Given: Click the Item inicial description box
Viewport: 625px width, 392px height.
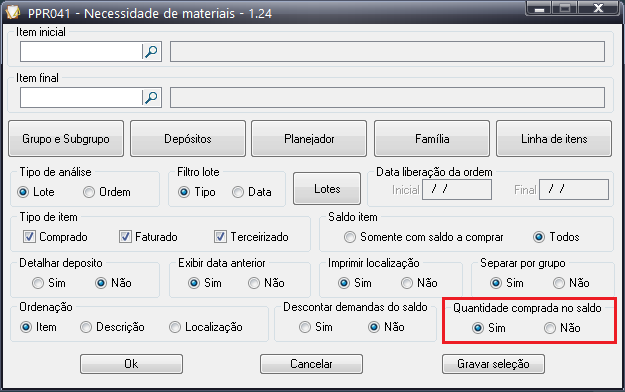Looking at the screenshot, I should click(387, 51).
